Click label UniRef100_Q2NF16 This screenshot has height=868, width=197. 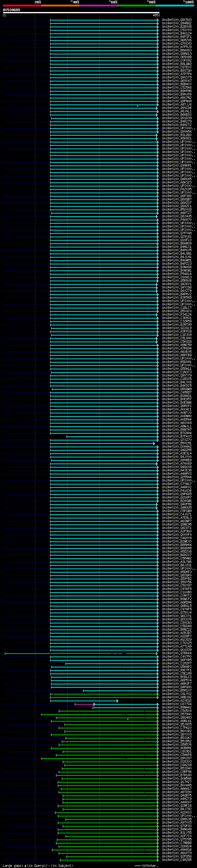[x=177, y=806]
